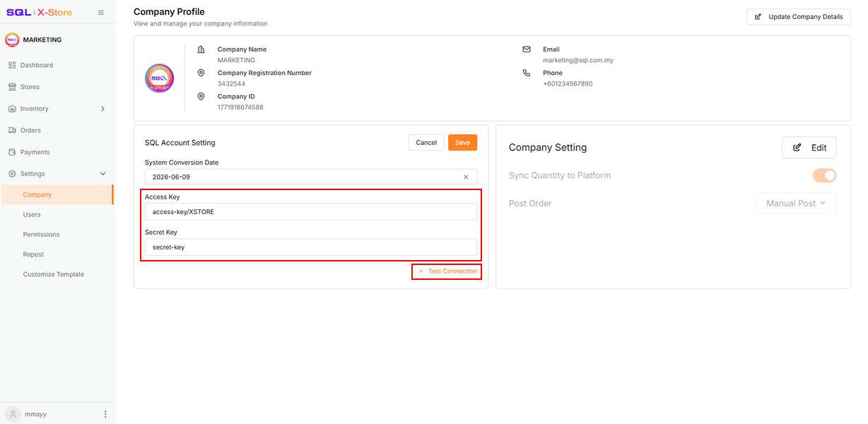
Task: Toggle Sync Quantity to Platform switch
Action: 825,175
